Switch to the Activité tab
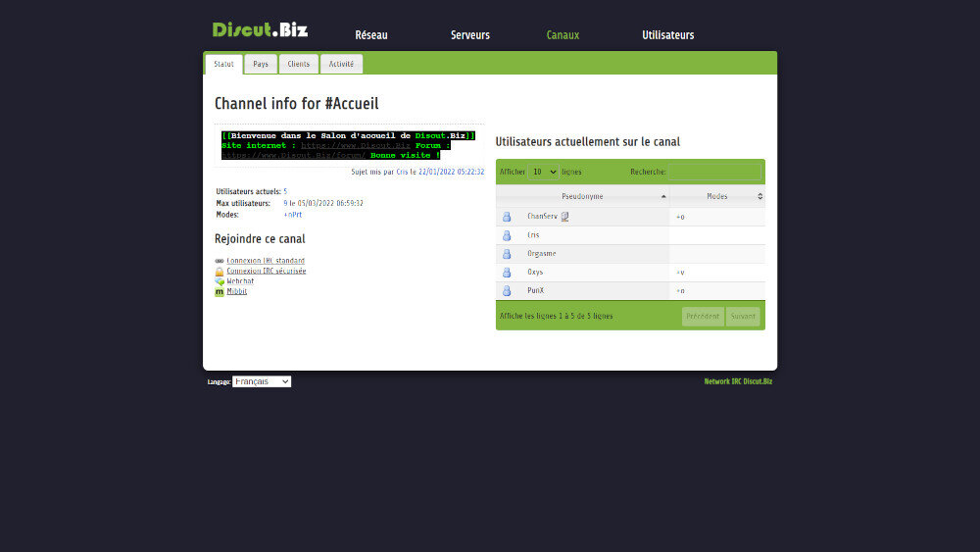This screenshot has width=980, height=552. (x=341, y=64)
